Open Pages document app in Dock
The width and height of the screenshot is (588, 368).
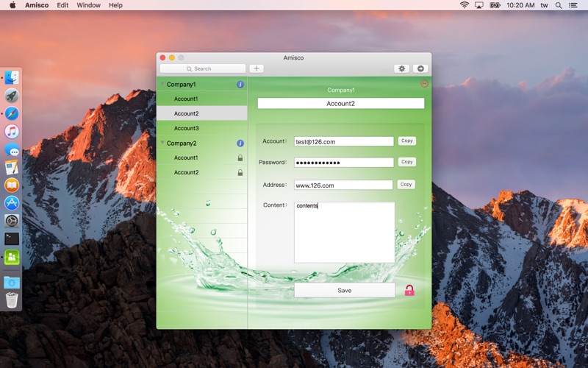click(12, 167)
